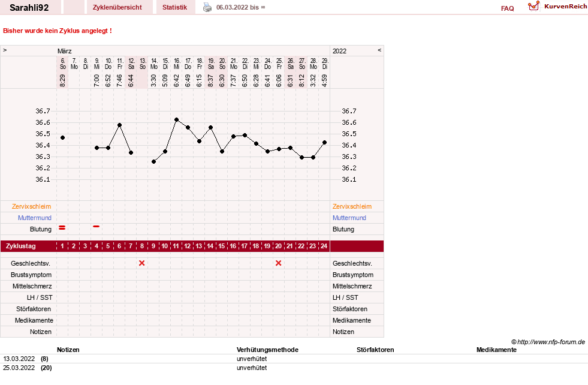The height and width of the screenshot is (385, 588).
Task: Select cycle day 1 in Zyklustag row
Action: [62, 246]
